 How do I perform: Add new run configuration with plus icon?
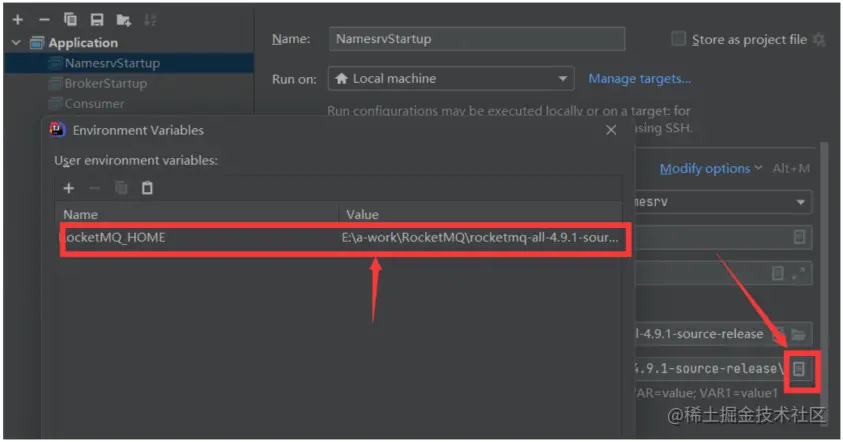pyautogui.click(x=18, y=20)
